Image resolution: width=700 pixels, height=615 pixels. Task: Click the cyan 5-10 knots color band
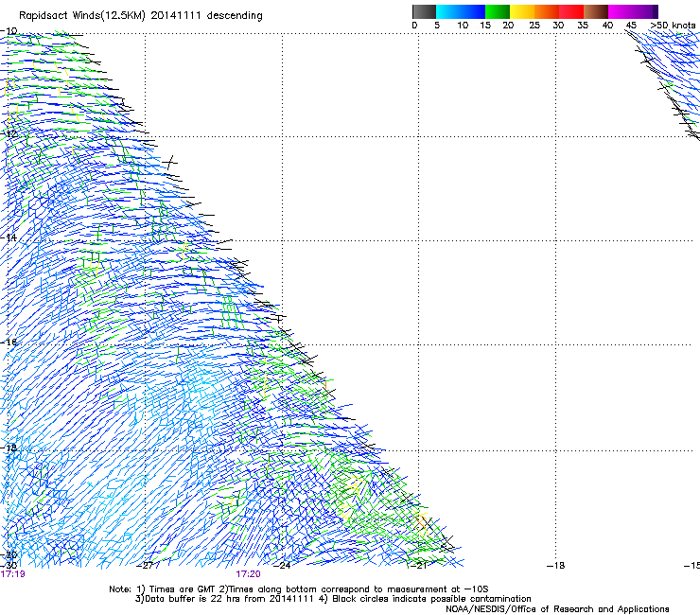448,11
